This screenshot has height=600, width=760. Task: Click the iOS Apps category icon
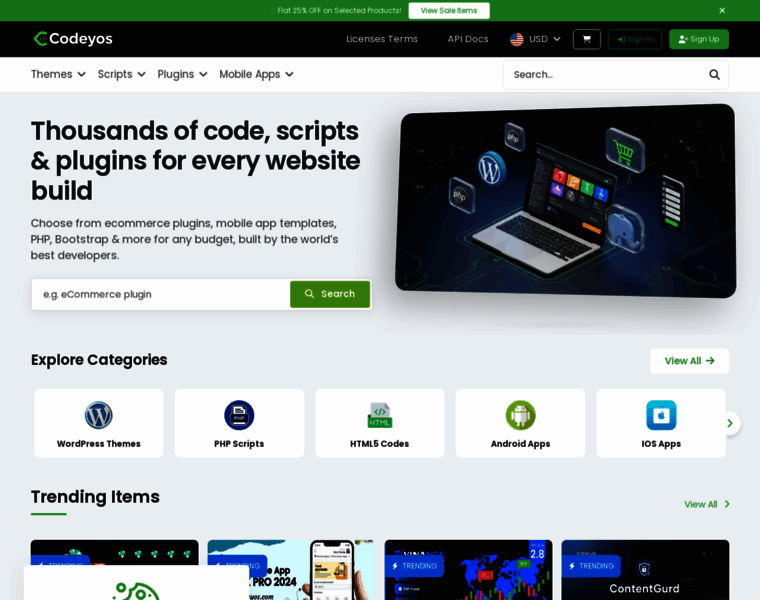coord(661,415)
